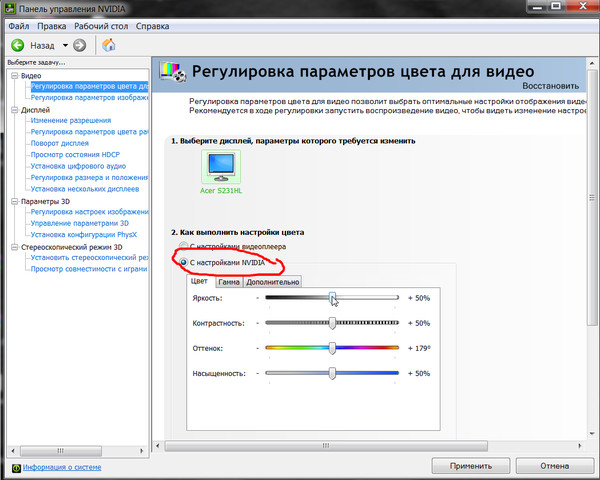
Task: Open the Файл menu
Action: 19,26
